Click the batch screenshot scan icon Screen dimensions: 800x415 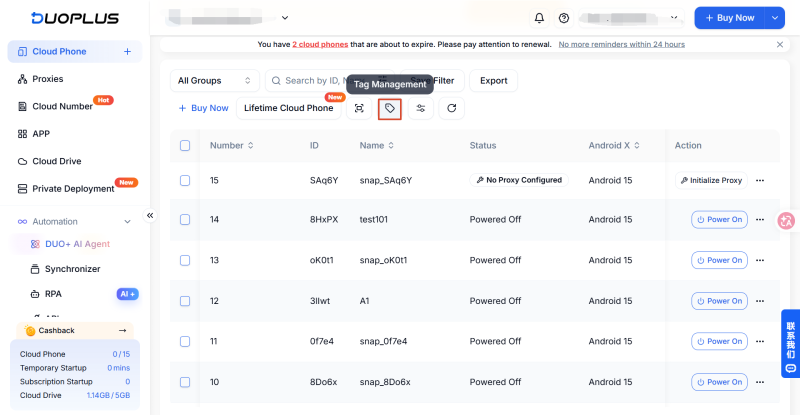[x=359, y=108]
